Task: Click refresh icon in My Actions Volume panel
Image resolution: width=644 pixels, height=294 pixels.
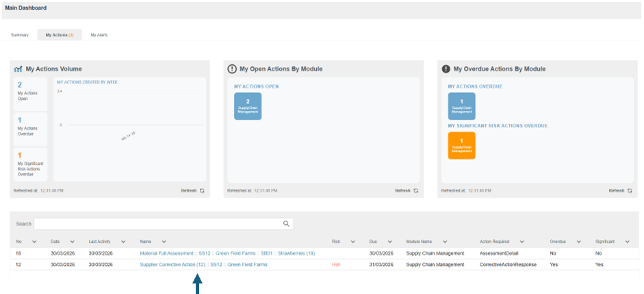Action: [202, 191]
